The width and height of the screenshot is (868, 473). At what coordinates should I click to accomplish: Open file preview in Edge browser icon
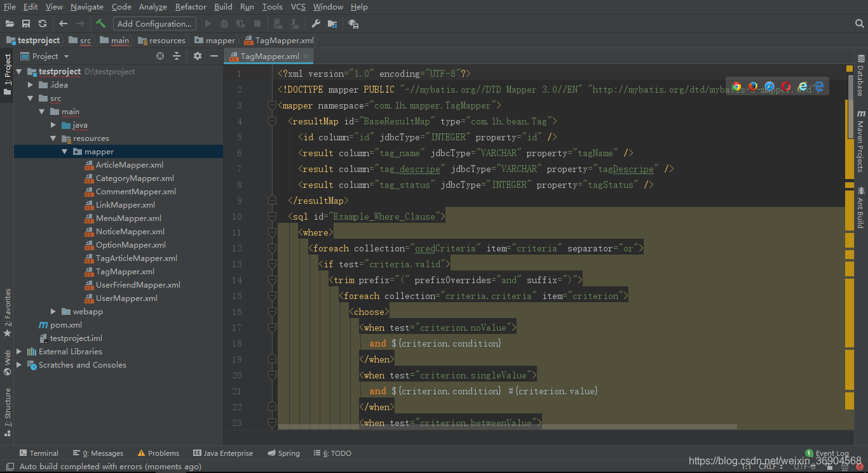coord(819,86)
